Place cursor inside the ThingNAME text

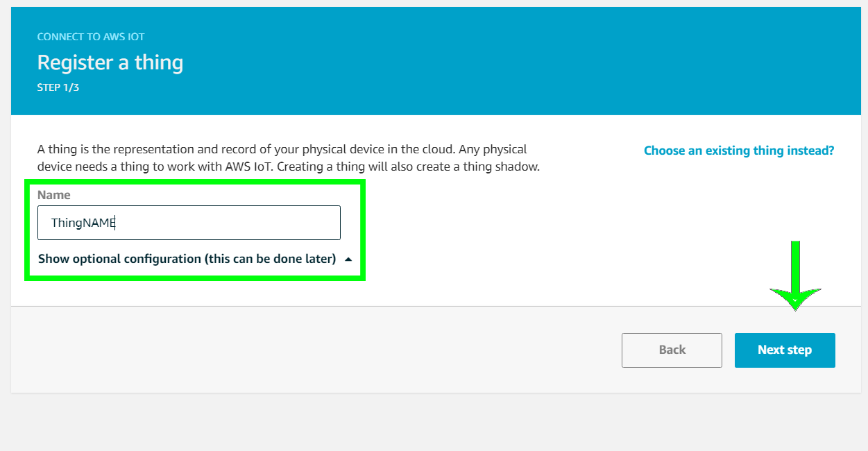pos(83,223)
